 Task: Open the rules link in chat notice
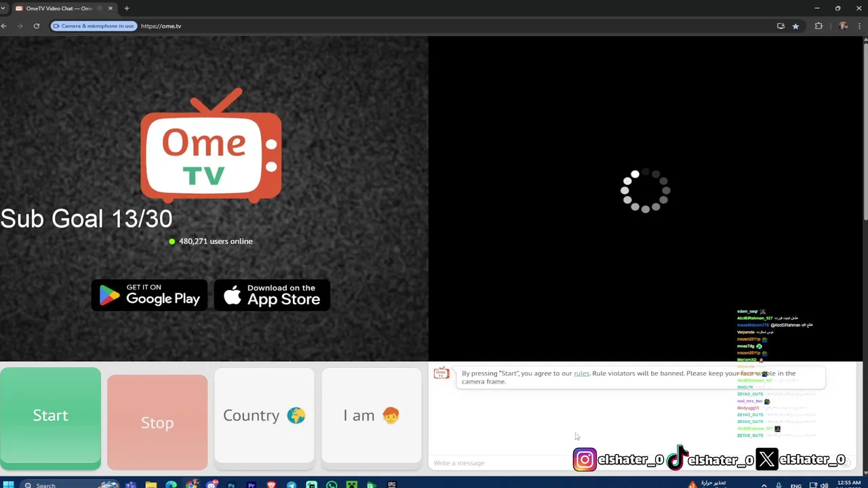click(x=581, y=373)
